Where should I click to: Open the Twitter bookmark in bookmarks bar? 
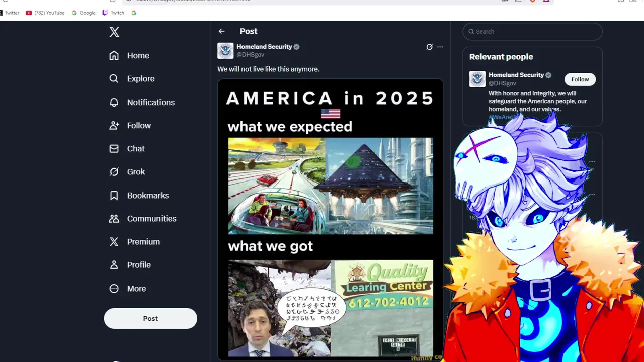[x=10, y=13]
